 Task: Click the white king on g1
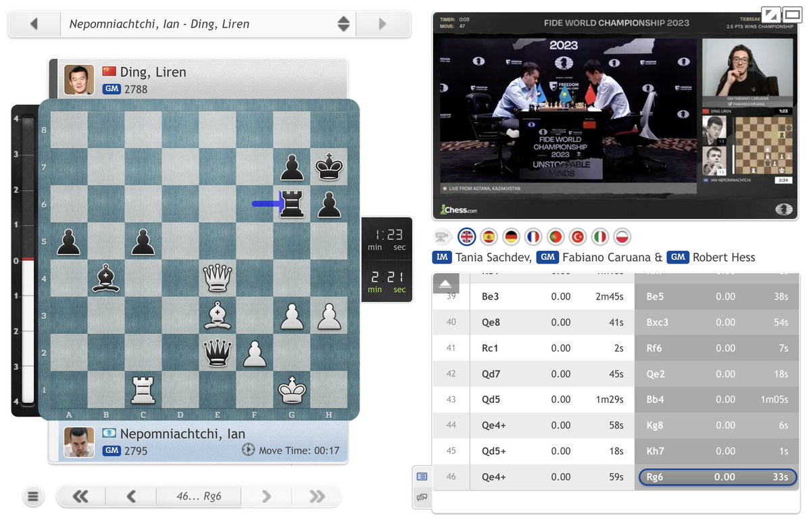point(292,389)
